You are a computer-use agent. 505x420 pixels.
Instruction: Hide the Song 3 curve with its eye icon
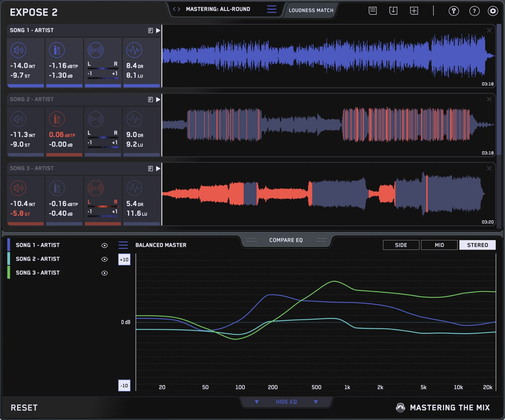(104, 273)
